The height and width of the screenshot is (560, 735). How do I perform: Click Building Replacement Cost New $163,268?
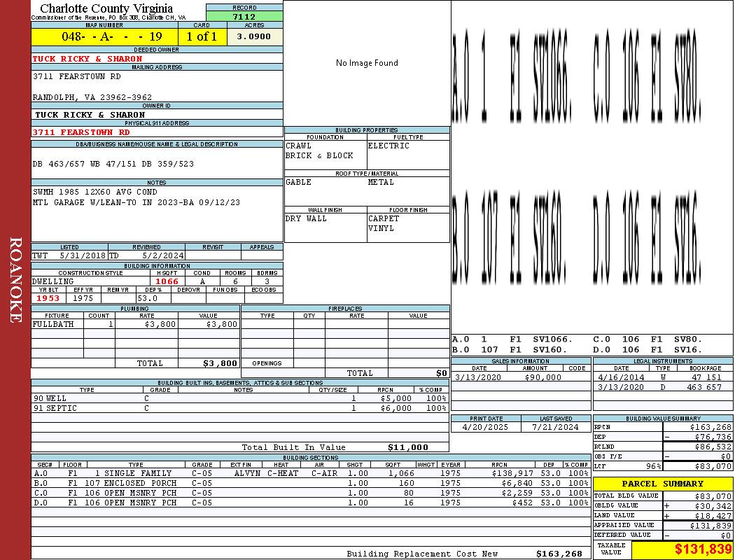click(x=559, y=554)
